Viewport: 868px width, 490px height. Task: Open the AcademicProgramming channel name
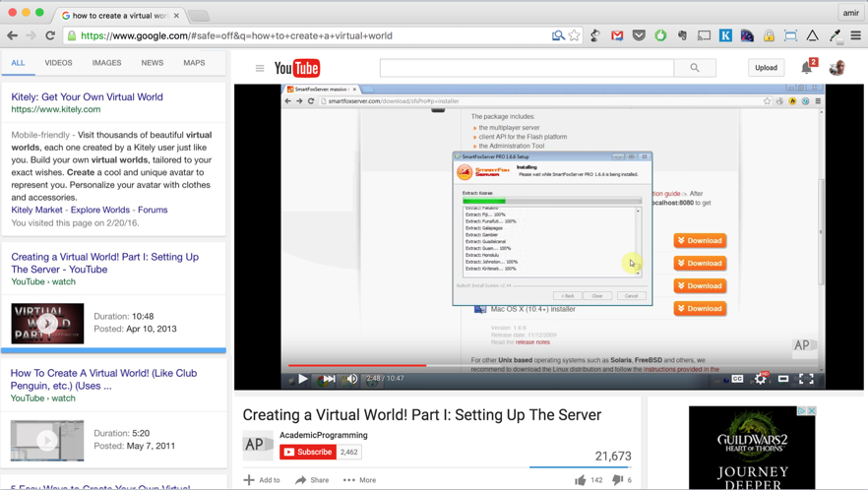[x=323, y=435]
